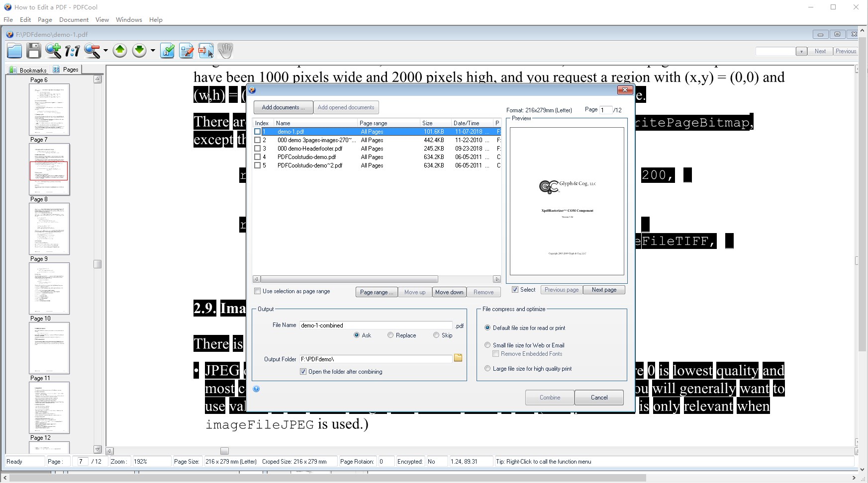Viewport: 868px width, 483px height.
Task: Open the Edit menu
Action: click(x=25, y=20)
